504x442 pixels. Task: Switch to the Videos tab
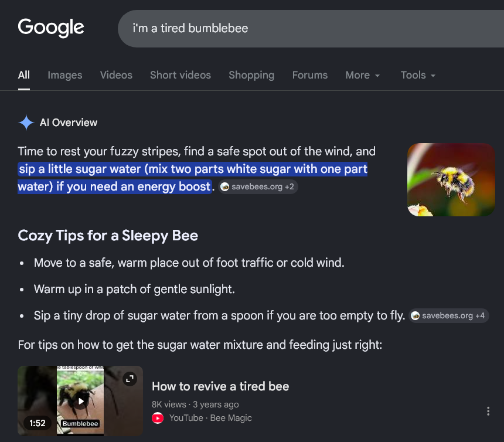coord(116,75)
